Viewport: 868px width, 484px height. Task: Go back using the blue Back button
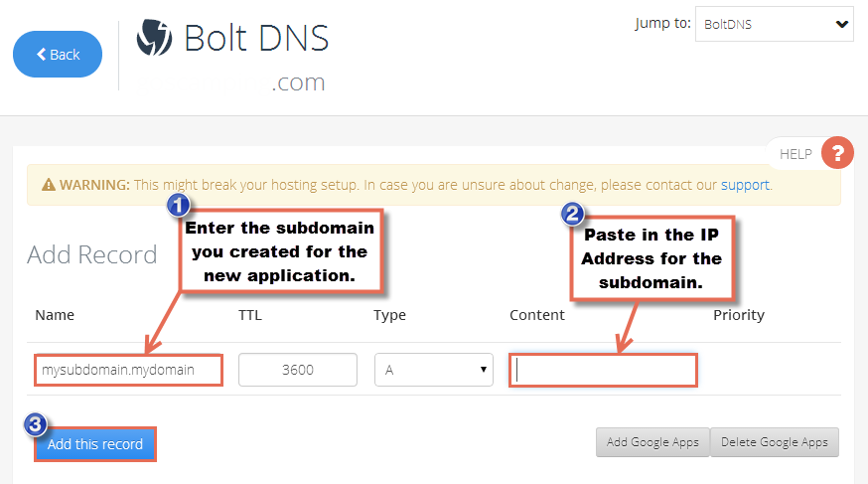click(58, 55)
